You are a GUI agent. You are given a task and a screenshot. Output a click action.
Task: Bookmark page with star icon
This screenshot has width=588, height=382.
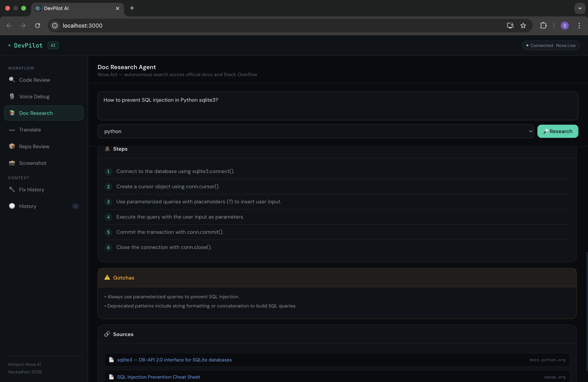(523, 25)
